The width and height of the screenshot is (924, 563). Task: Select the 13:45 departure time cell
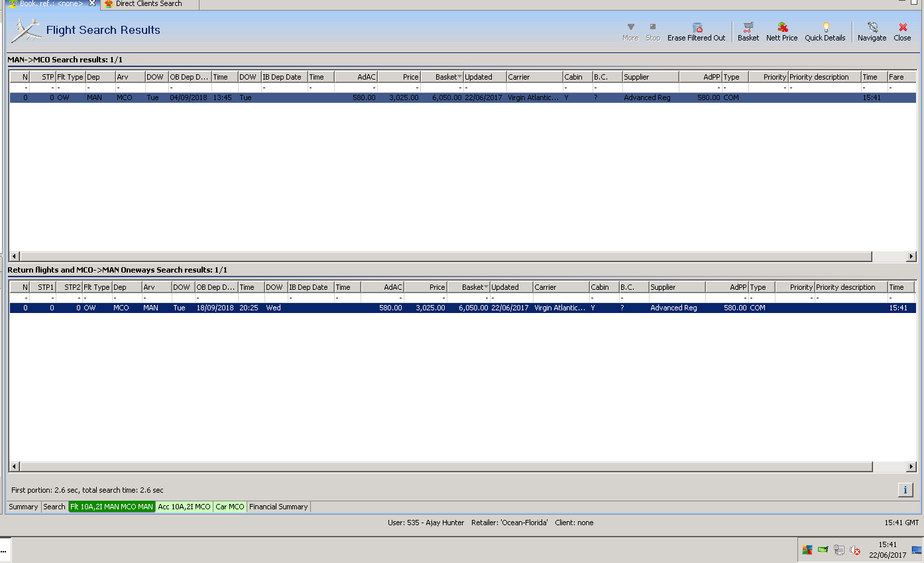click(x=225, y=97)
